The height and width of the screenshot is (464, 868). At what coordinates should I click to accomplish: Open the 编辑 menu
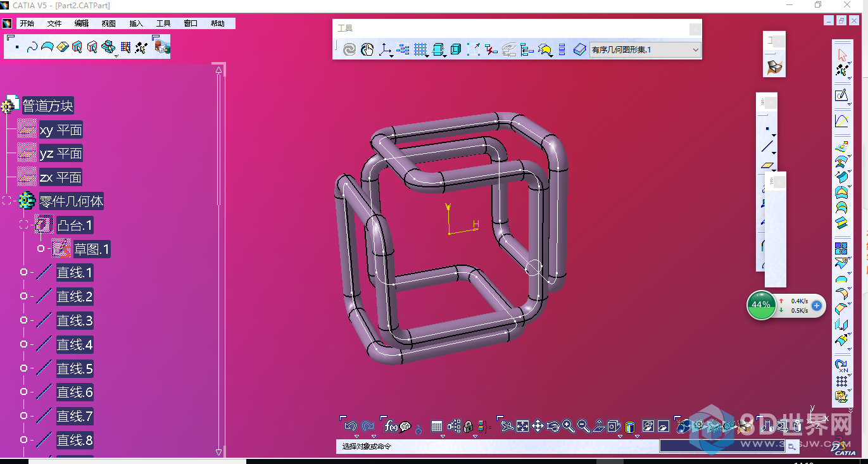[x=82, y=23]
